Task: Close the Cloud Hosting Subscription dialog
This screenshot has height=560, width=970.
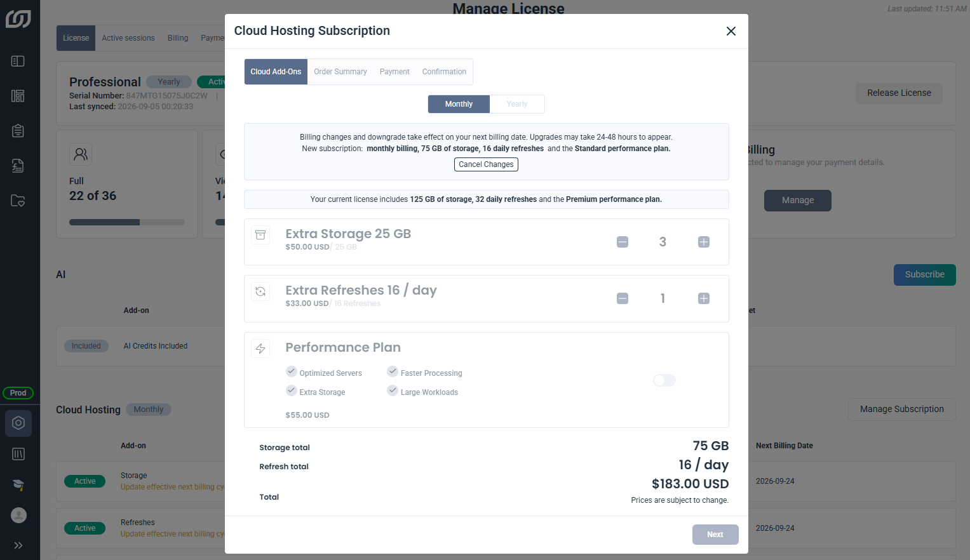Action: [x=731, y=31]
